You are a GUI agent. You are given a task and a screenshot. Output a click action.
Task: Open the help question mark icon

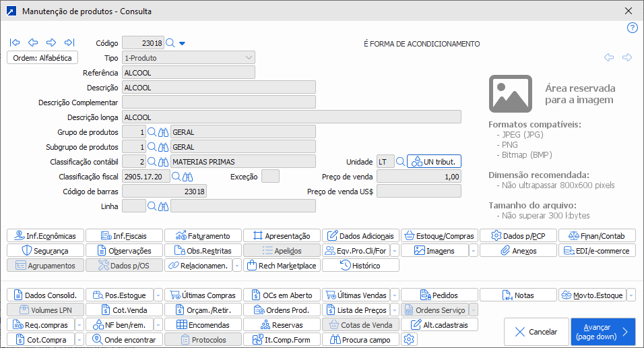click(x=632, y=28)
